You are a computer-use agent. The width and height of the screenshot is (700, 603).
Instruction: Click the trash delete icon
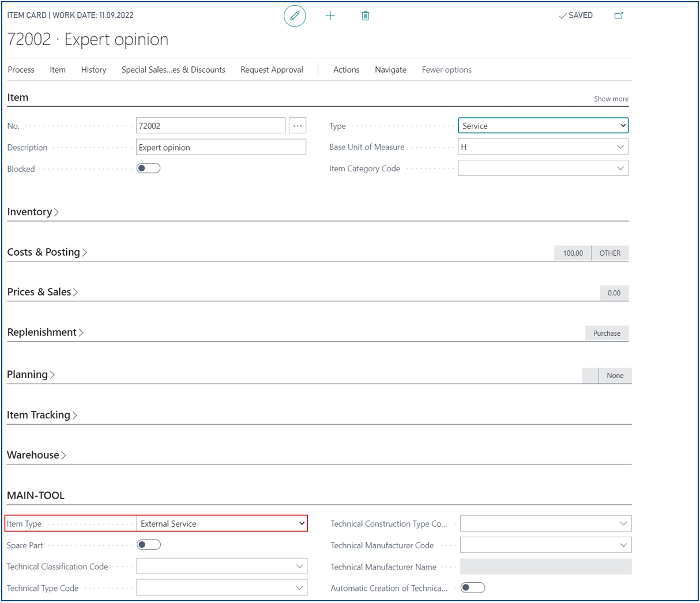(x=365, y=16)
